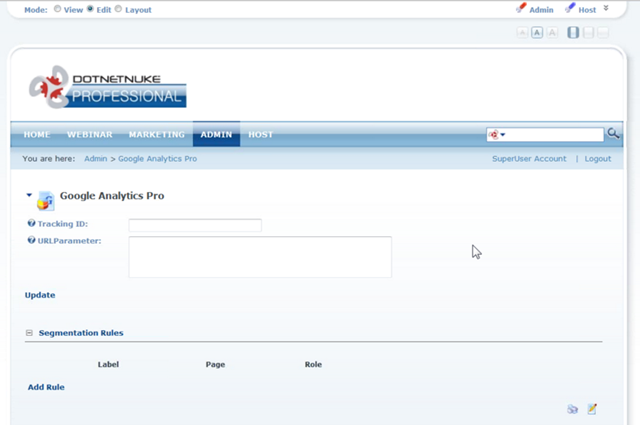
Task: Click the print module icon
Action: pos(573,409)
